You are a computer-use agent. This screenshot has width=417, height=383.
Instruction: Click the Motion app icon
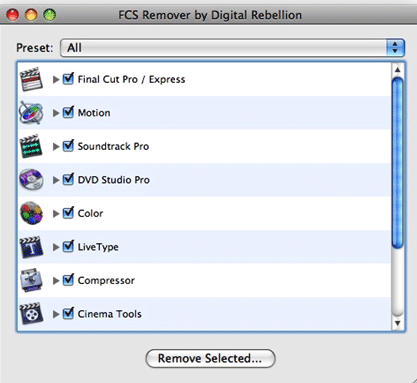(31, 113)
